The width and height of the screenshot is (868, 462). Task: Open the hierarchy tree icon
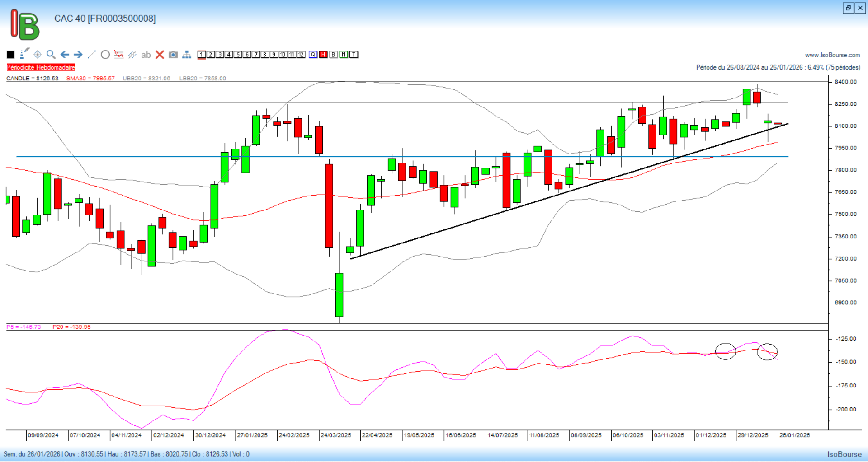click(187, 55)
